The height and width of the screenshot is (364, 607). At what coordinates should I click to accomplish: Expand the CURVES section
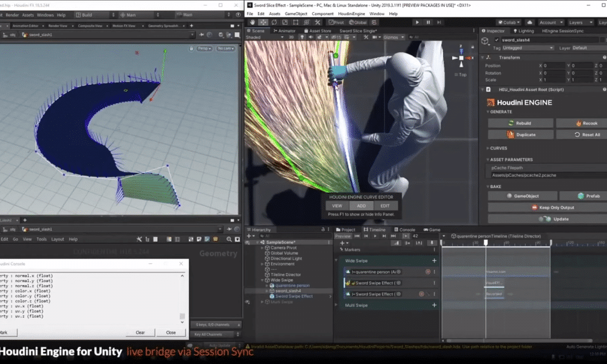pyautogui.click(x=488, y=148)
